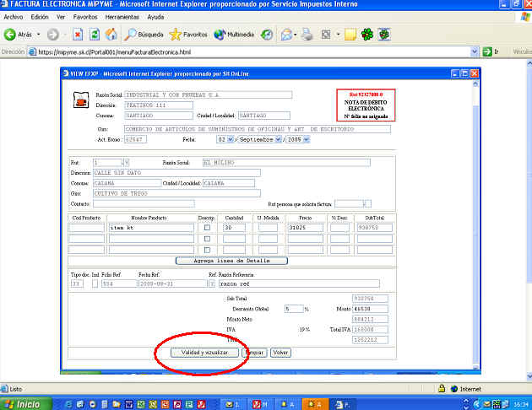The width and height of the screenshot is (532, 410).
Task: Click the green Ir go arrow
Action: (x=487, y=51)
